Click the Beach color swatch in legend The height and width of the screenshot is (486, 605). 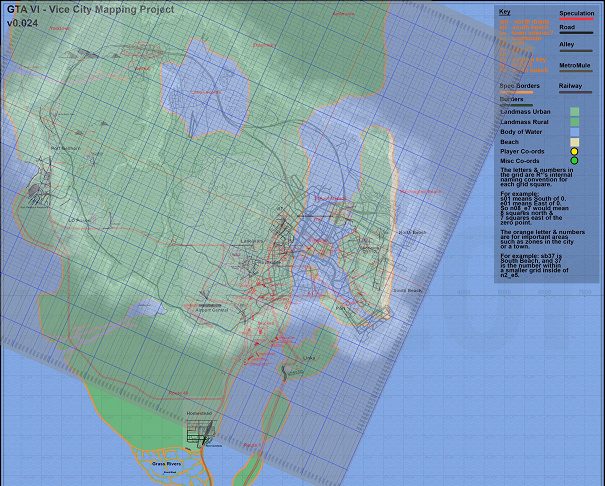pyautogui.click(x=575, y=142)
